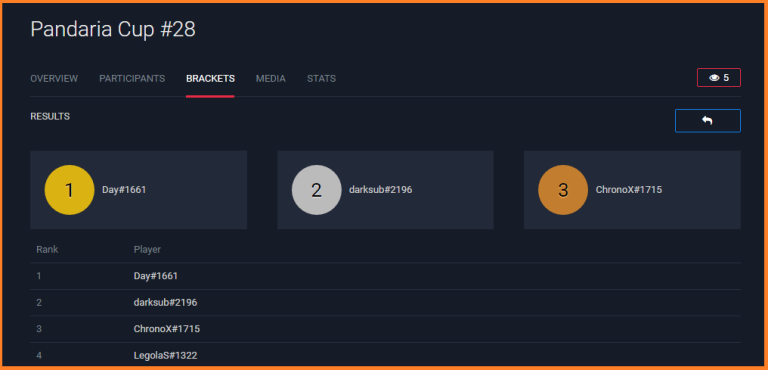Click the Player column header

pyautogui.click(x=147, y=249)
